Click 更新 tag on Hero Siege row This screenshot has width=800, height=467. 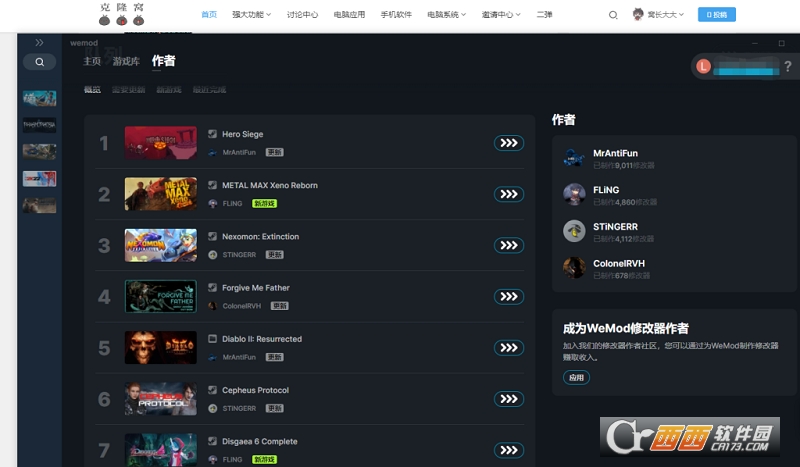[x=274, y=152]
